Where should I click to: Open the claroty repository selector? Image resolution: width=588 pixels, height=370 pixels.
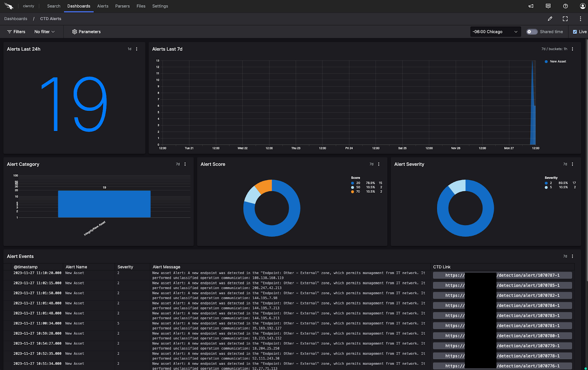(28, 6)
